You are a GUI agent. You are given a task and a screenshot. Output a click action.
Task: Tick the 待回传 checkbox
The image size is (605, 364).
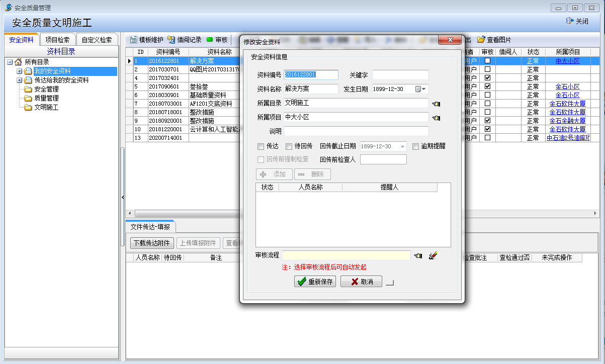click(x=289, y=147)
